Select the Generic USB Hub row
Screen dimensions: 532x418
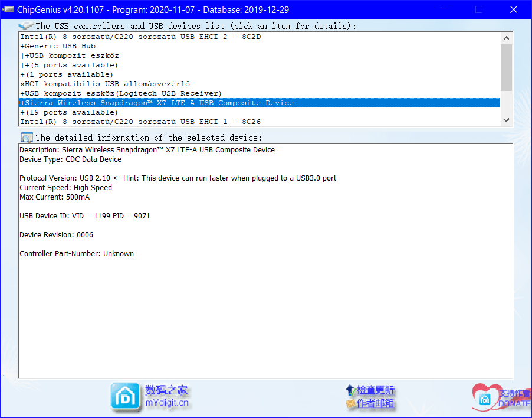(259, 46)
